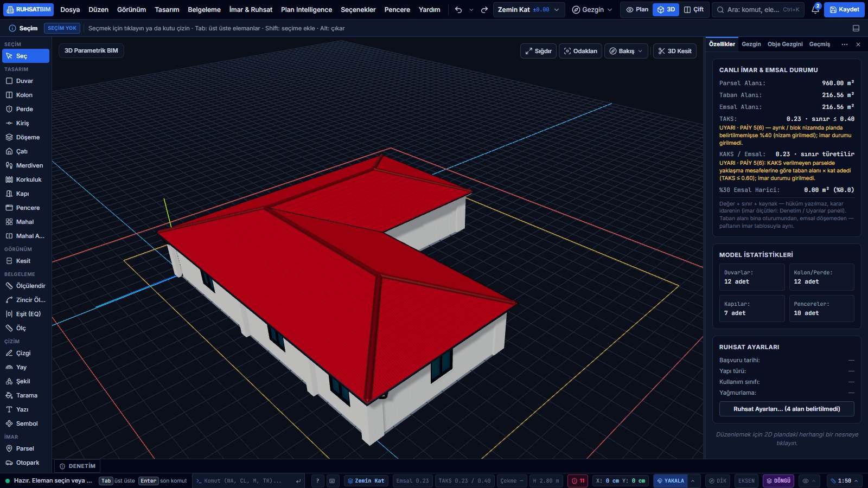Redo the last action
Viewport: 868px width, 488px height.
tap(484, 10)
